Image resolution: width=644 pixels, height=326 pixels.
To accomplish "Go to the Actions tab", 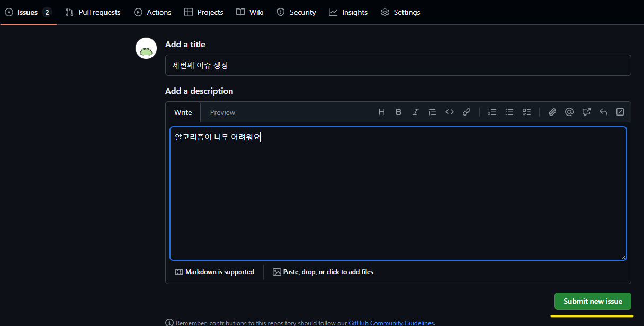I will (153, 12).
